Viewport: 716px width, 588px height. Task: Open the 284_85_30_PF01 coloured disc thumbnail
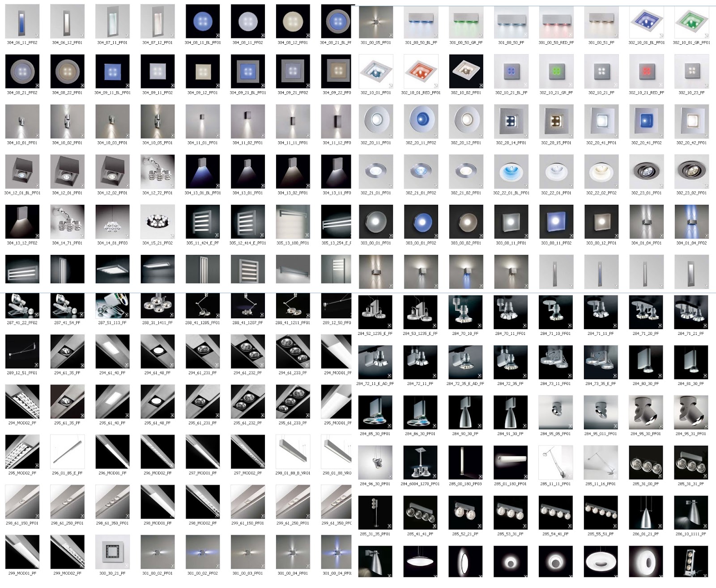[375, 412]
